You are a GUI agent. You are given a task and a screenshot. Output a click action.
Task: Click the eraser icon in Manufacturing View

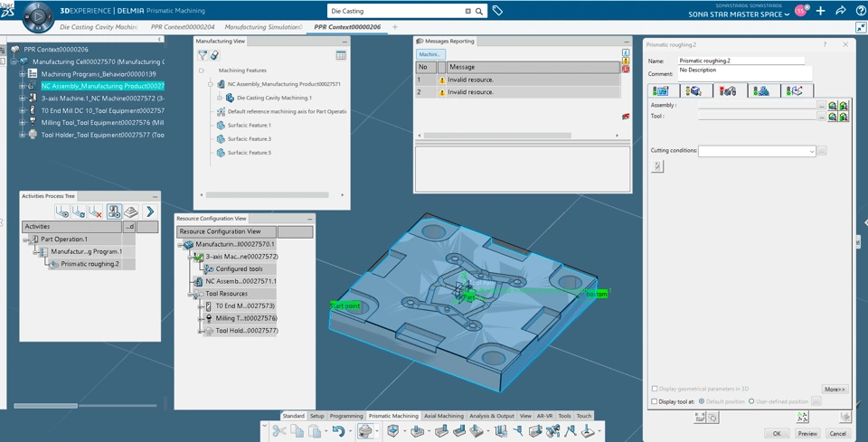215,55
